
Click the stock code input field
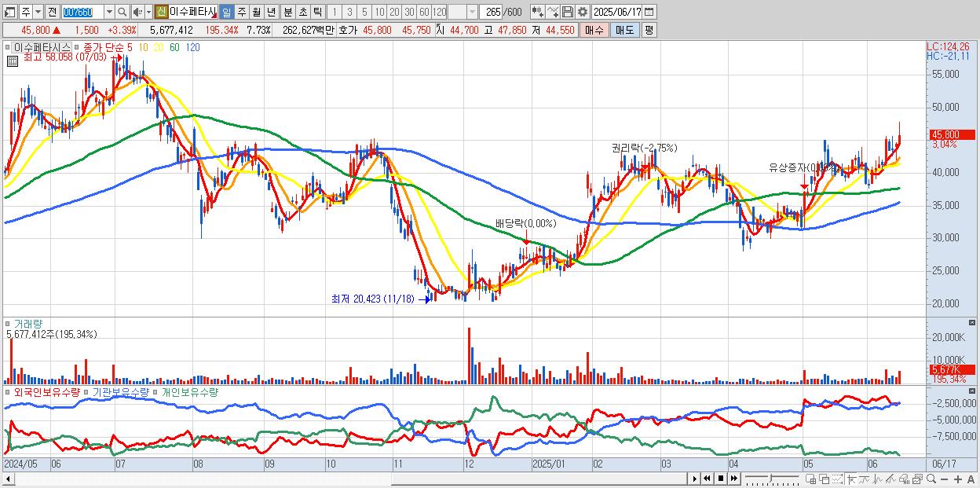point(82,12)
